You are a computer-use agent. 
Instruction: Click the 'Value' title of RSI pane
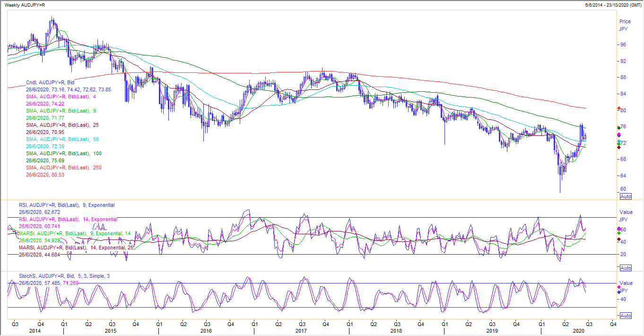[x=626, y=213]
